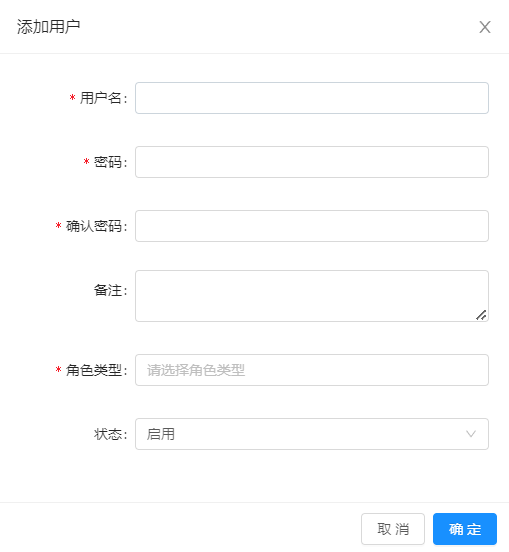Close the 添加用户 dialog with X
The width and height of the screenshot is (509, 552).
point(485,27)
